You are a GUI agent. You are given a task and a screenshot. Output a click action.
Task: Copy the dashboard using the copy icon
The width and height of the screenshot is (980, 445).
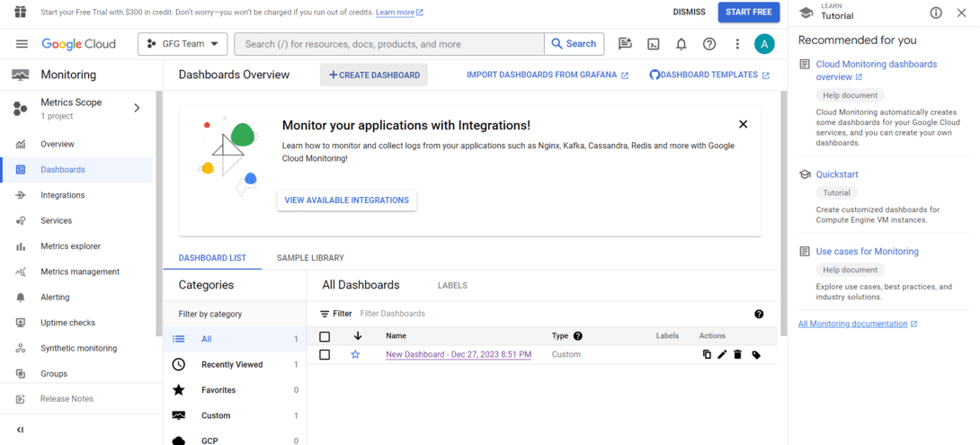707,355
